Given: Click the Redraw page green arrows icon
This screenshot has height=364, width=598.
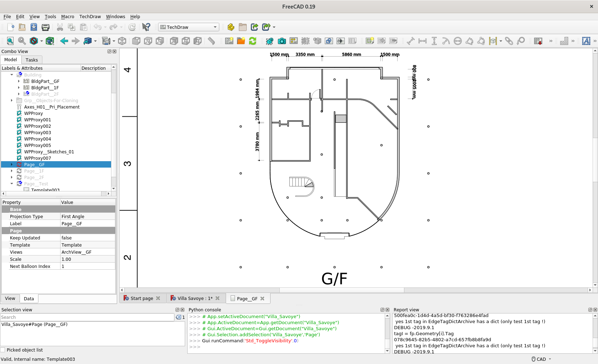Looking at the screenshot, I should pyautogui.click(x=253, y=41).
